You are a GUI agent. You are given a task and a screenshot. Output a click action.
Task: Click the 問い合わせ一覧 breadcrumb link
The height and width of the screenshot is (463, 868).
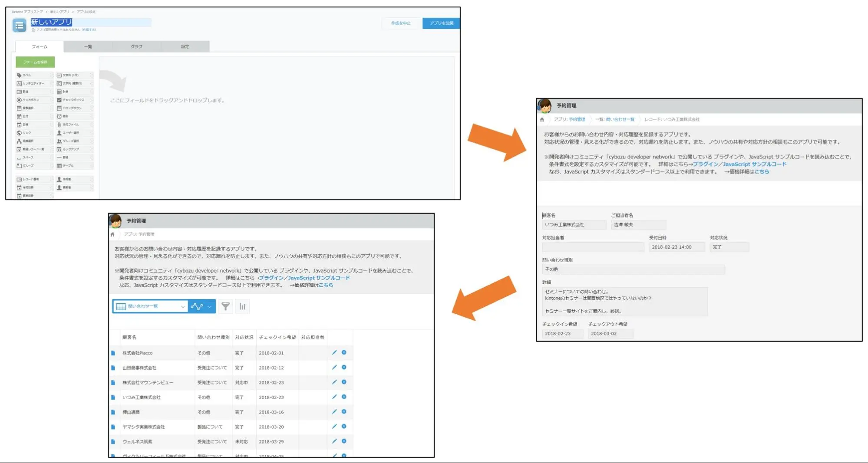[x=620, y=119]
